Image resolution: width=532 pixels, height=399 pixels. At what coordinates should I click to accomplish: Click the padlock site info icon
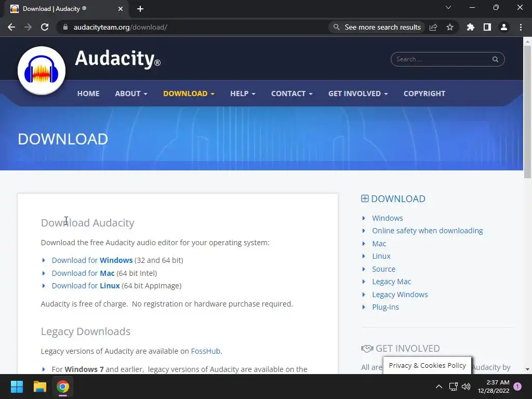click(x=65, y=27)
